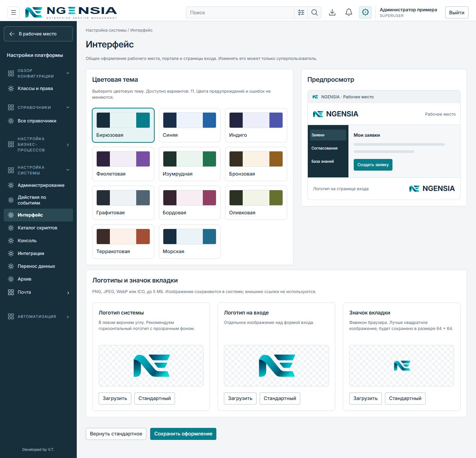
Task: Open the downloads icon in header
Action: click(332, 12)
